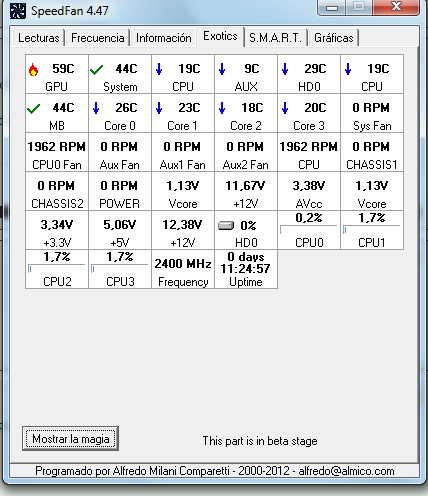428x496 pixels.
Task: Select the +3.3V 3,34V reading
Action: click(57, 230)
